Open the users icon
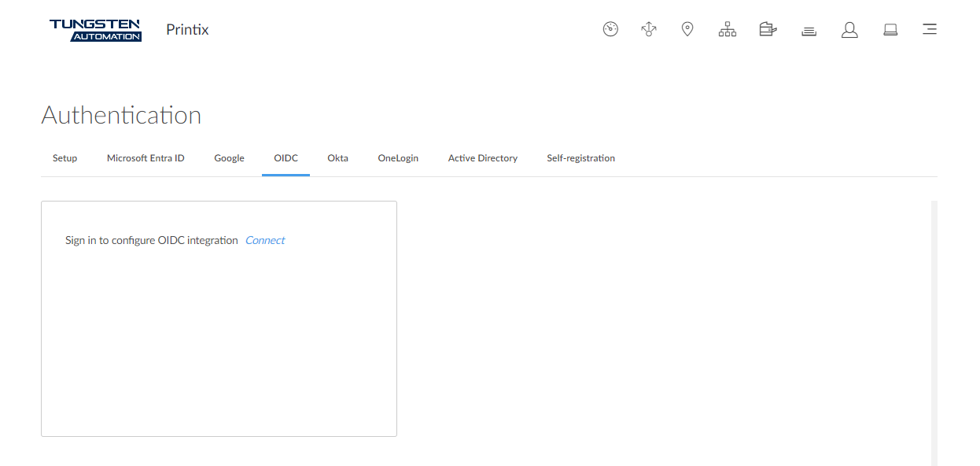This screenshot has width=980, height=466. [849, 30]
